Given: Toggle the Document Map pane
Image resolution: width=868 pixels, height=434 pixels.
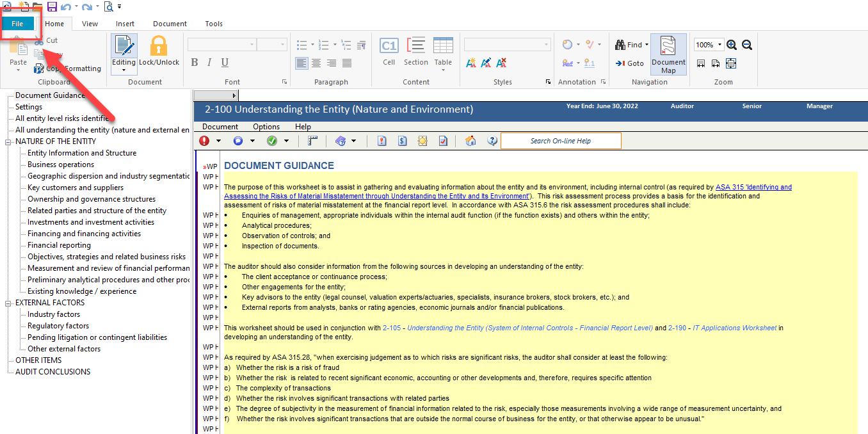Looking at the screenshot, I should (668, 54).
